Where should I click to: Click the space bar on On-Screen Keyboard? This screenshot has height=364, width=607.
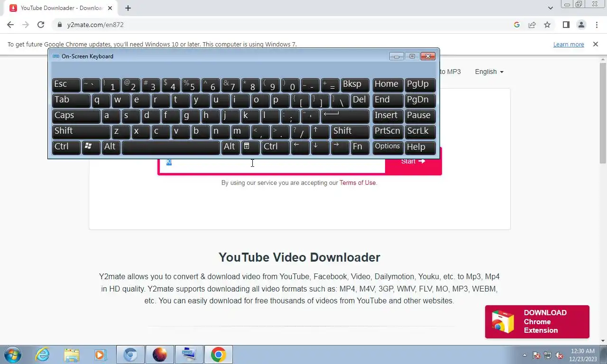click(171, 147)
